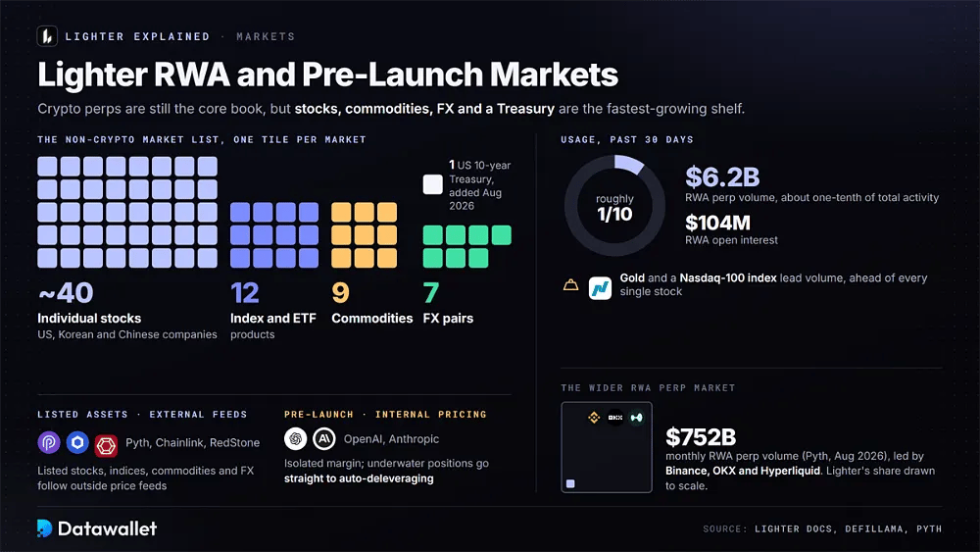Click the $6.2B RWA perp volume figure
The width and height of the screenshot is (980, 552).
722,176
